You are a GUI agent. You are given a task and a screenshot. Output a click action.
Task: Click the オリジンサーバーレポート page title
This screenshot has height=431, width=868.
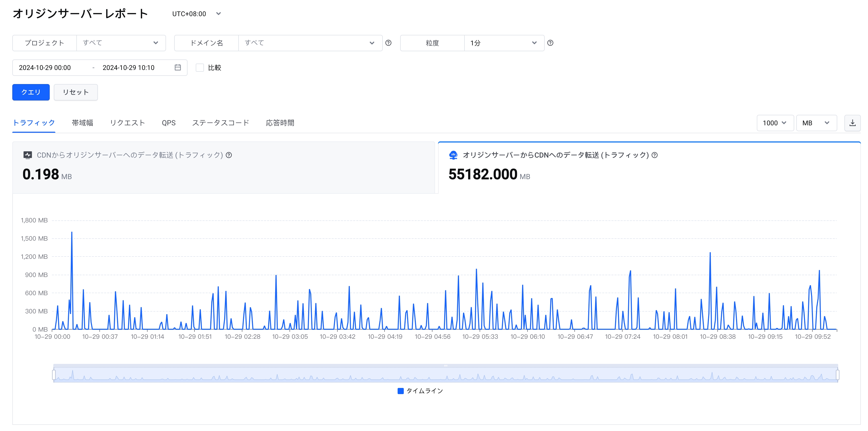click(80, 14)
